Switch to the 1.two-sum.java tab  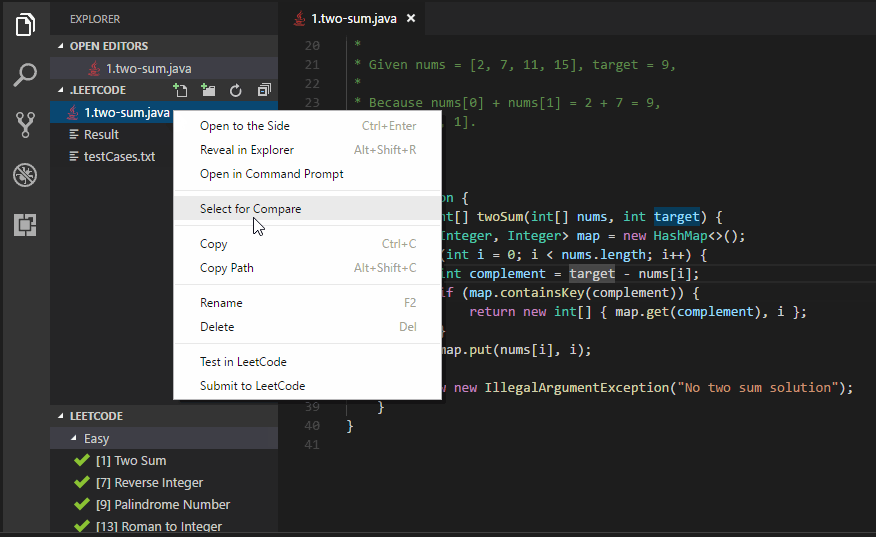point(354,18)
